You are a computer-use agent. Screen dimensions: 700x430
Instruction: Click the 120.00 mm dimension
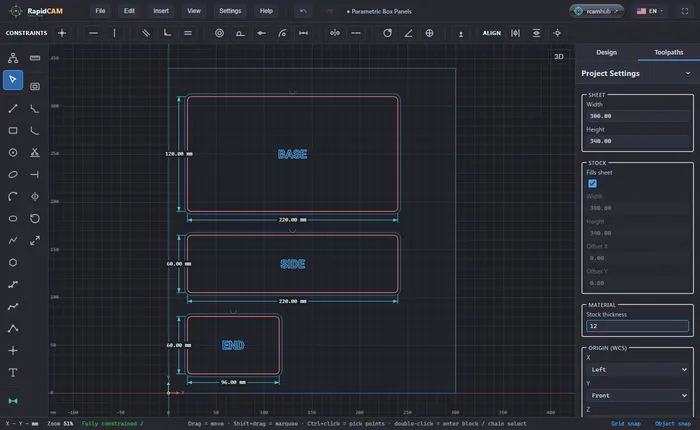click(x=179, y=154)
